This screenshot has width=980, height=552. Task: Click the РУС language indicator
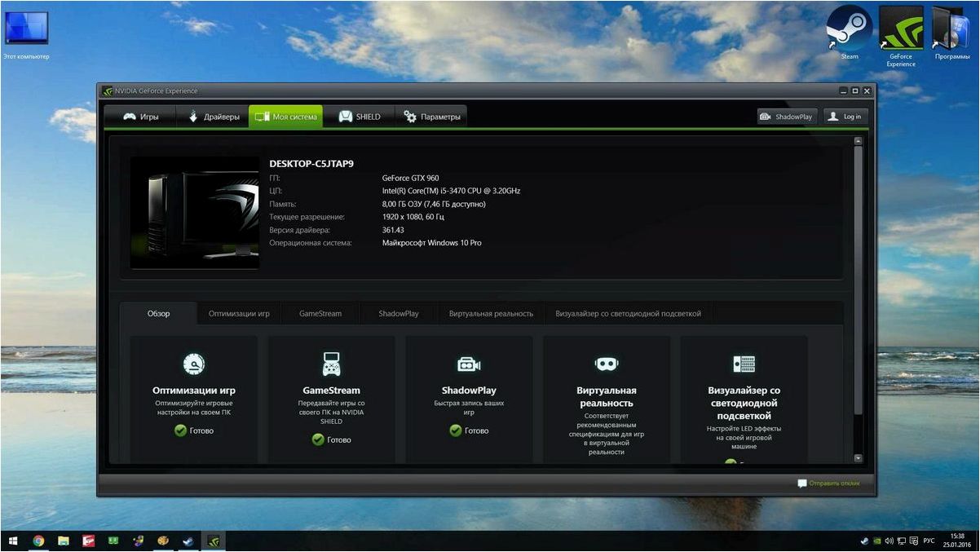click(x=929, y=541)
